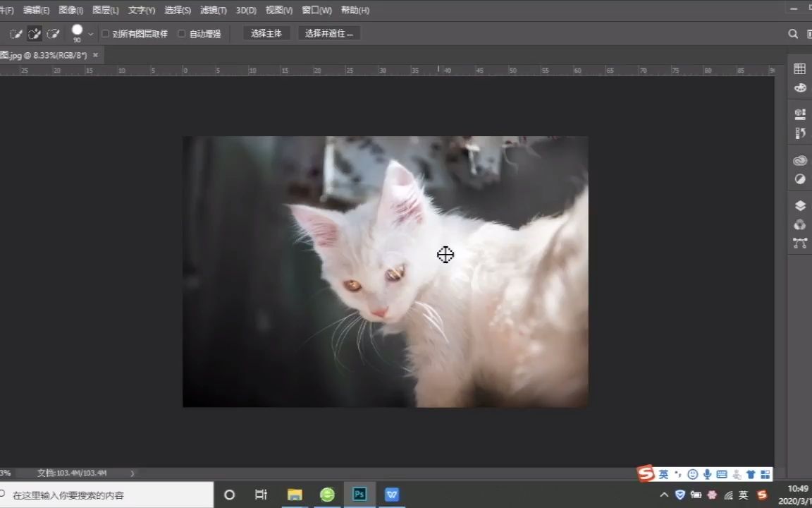Viewport: 812px width, 508px height.
Task: Select the subtract-from-selection brush option
Action: pos(54,33)
